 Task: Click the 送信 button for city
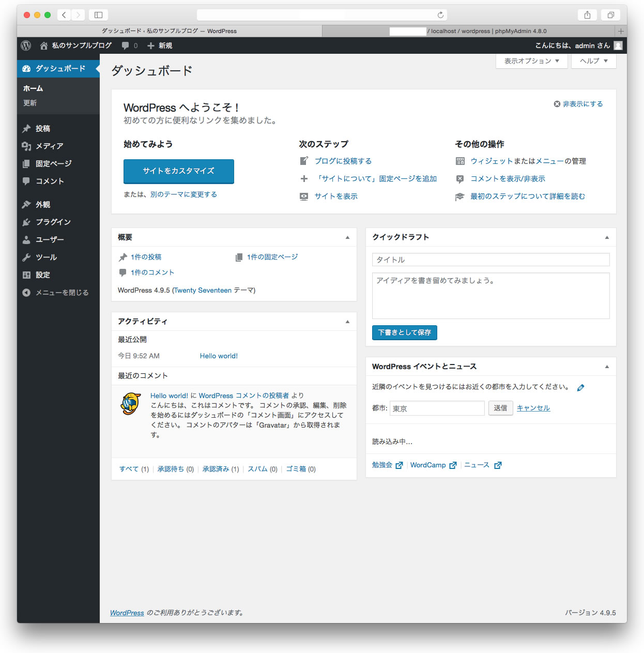tap(500, 408)
